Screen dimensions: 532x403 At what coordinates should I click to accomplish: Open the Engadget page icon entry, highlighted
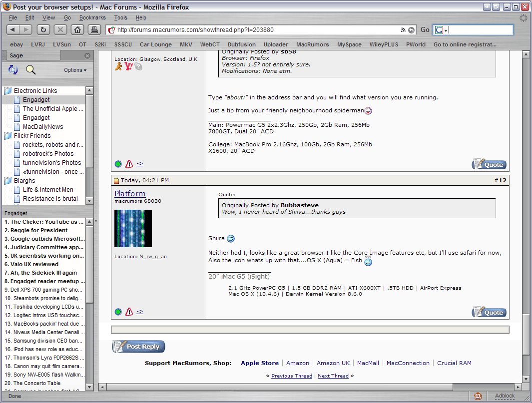17,100
